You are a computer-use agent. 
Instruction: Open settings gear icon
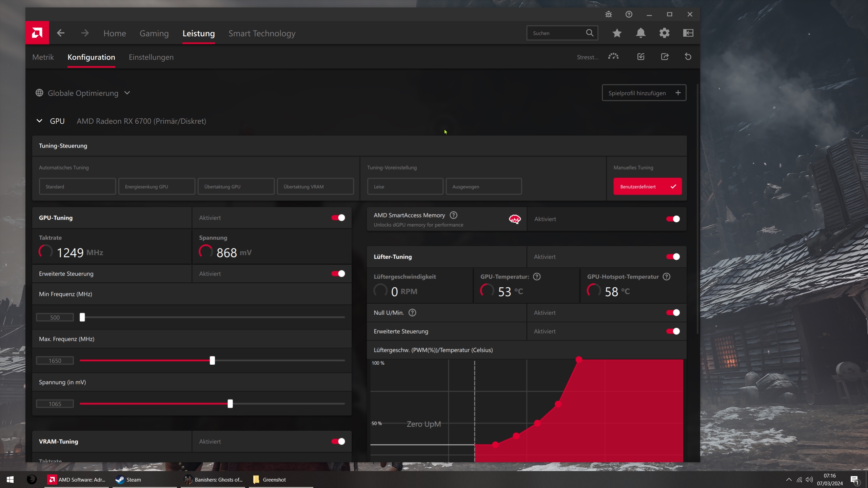coord(664,33)
